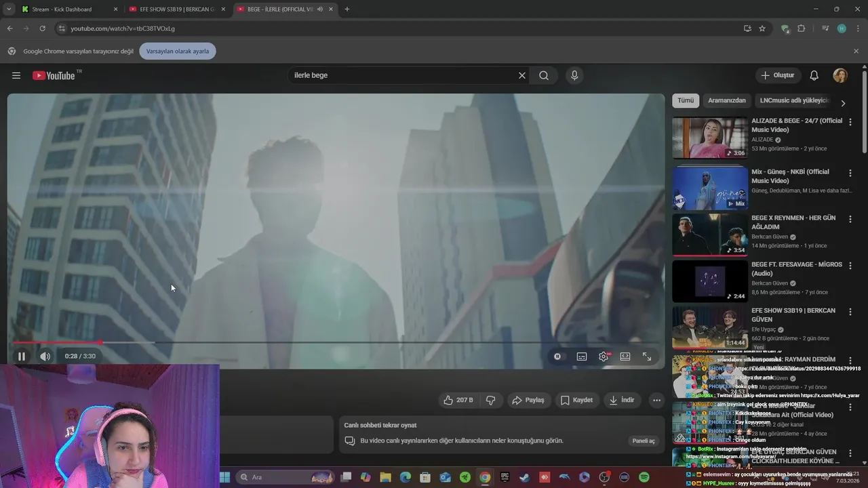Reload the page
Viewport: 868px width, 488px height.
[x=42, y=28]
